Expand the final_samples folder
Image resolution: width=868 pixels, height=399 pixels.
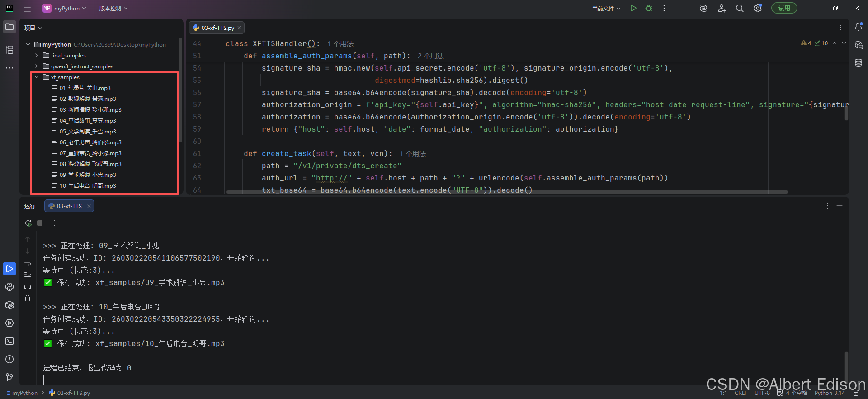tap(37, 55)
